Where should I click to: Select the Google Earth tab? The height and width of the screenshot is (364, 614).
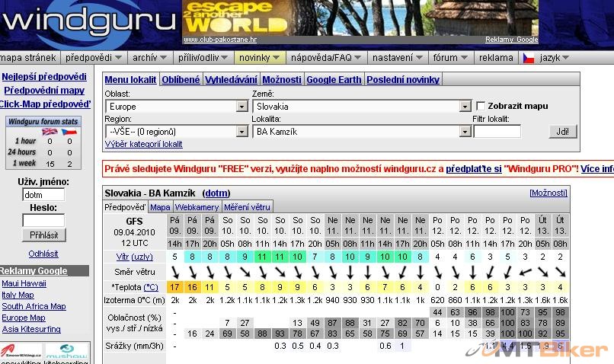pyautogui.click(x=334, y=80)
